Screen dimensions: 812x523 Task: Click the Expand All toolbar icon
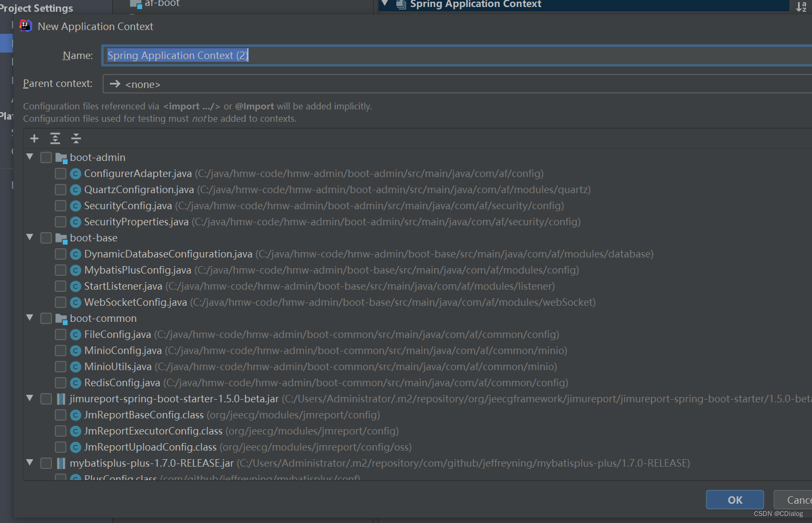click(55, 138)
